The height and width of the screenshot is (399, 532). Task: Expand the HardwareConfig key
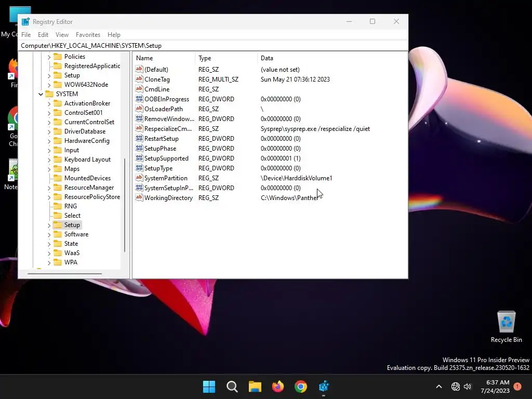tap(49, 141)
